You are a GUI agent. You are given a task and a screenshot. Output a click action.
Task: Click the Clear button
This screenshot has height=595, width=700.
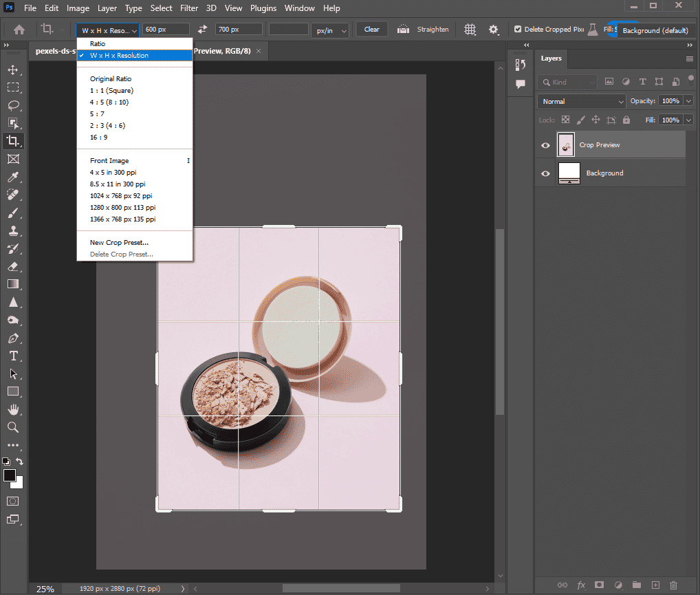pyautogui.click(x=371, y=30)
